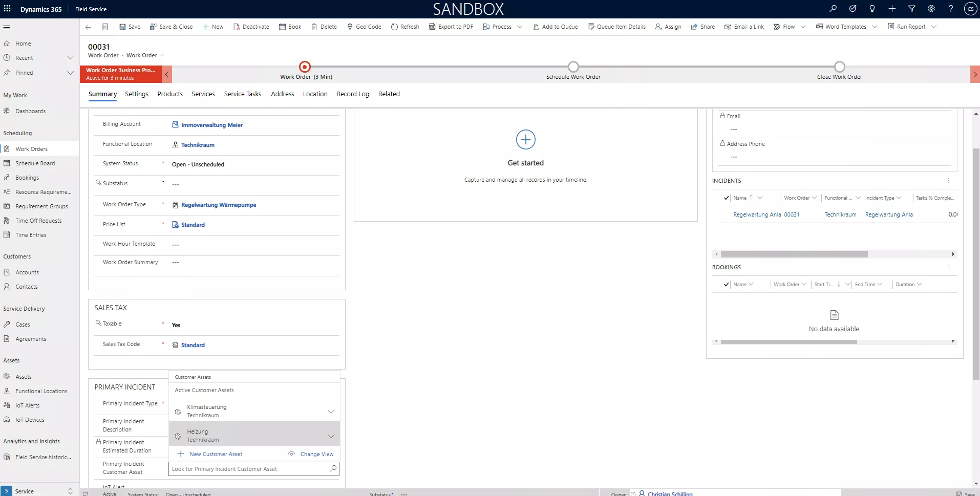Screen dimensions: 980x496
Task: Switch to the Service Tasks tab
Action: pos(242,94)
